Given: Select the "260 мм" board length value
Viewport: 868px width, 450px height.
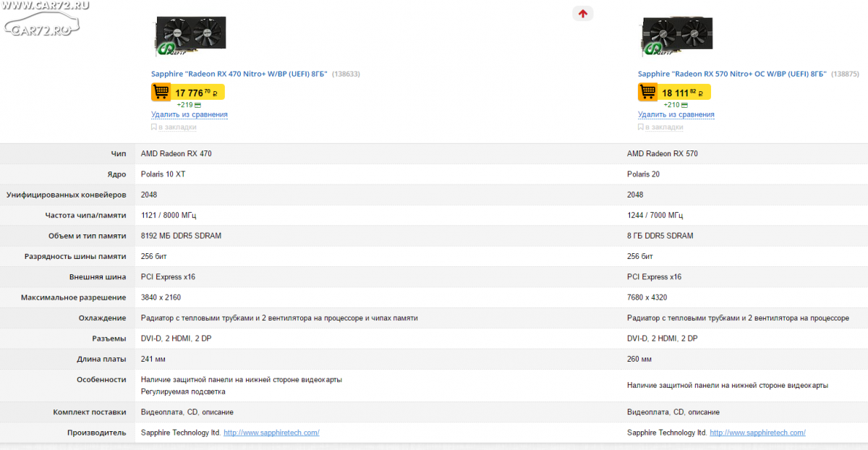Looking at the screenshot, I should [x=639, y=359].
